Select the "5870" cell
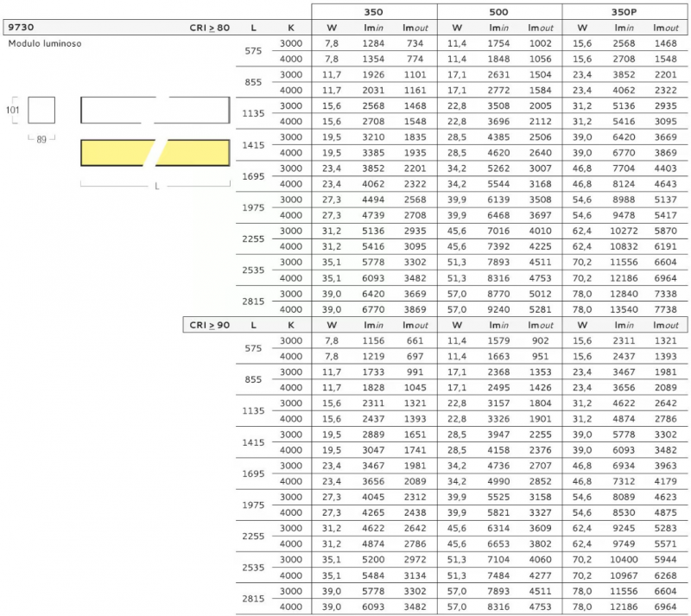This screenshot has height=616, width=691. pos(665,231)
